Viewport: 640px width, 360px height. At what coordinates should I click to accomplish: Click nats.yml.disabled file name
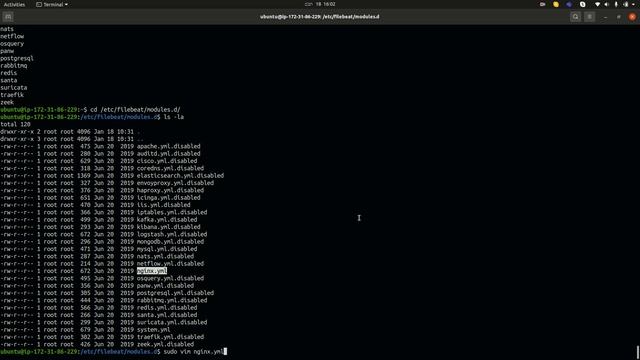coord(165,256)
